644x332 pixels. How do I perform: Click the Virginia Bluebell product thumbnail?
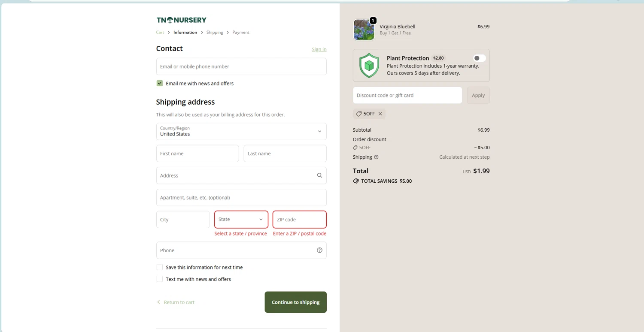pos(364,30)
